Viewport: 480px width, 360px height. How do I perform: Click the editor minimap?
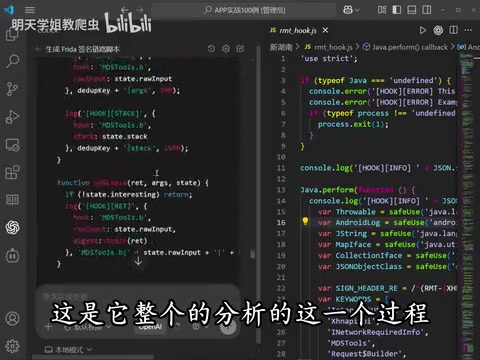coord(468,207)
